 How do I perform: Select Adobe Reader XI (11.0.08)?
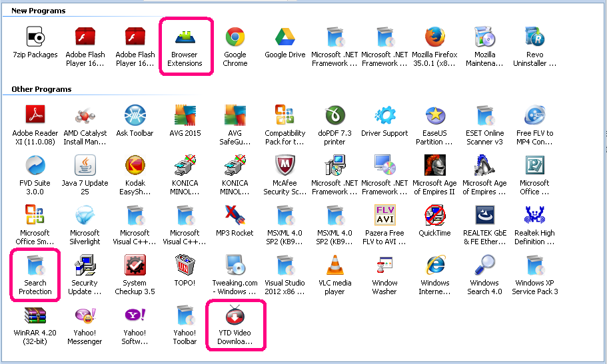(x=35, y=115)
